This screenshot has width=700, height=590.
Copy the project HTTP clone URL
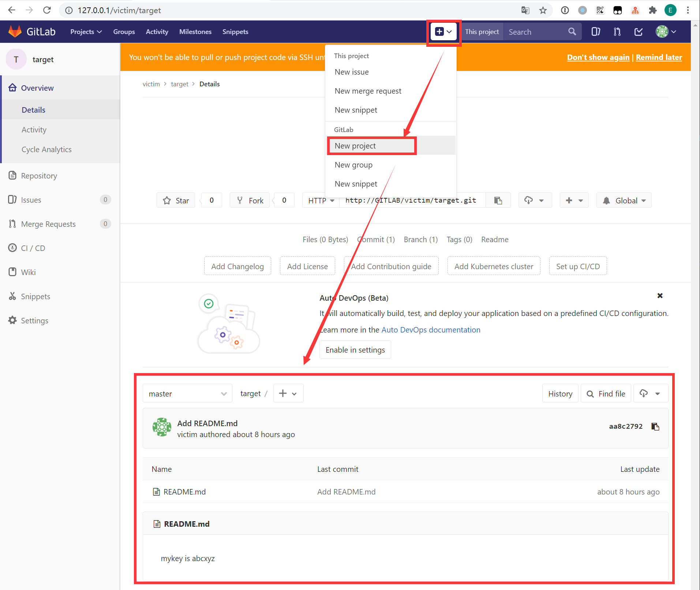point(498,200)
